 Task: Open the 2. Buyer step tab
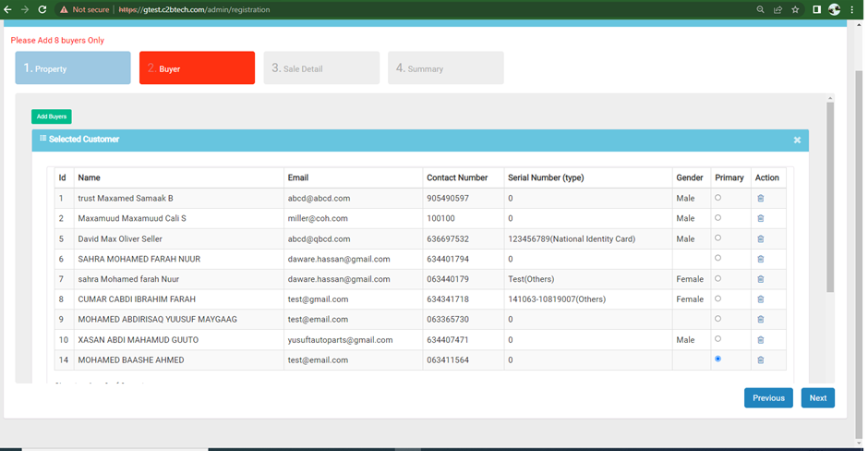tap(197, 68)
